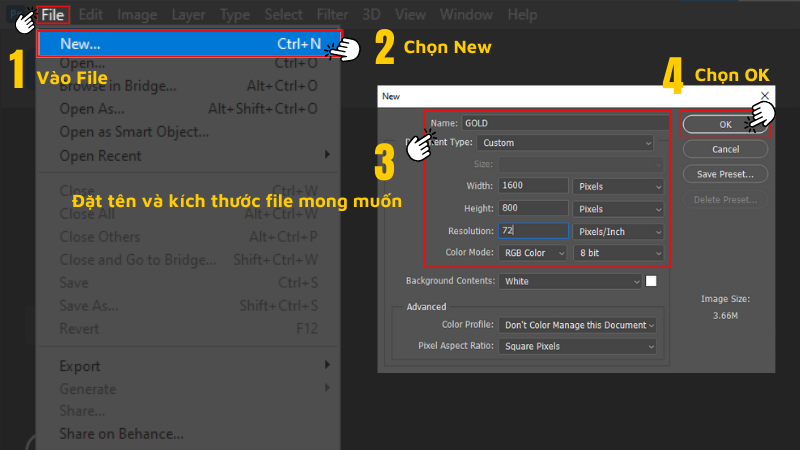Click the 3.66M image size value
This screenshot has width=800, height=450.
click(725, 315)
